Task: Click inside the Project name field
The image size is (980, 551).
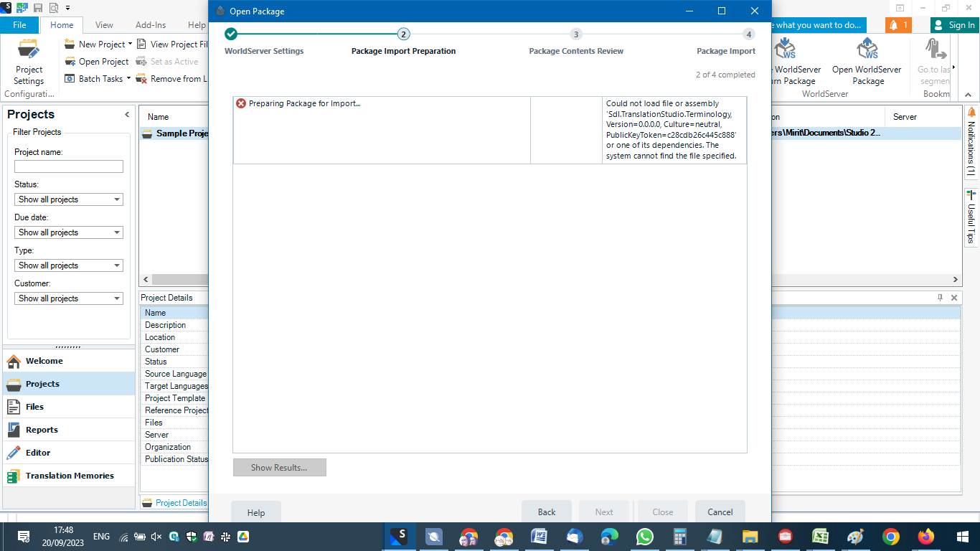Action: [68, 166]
